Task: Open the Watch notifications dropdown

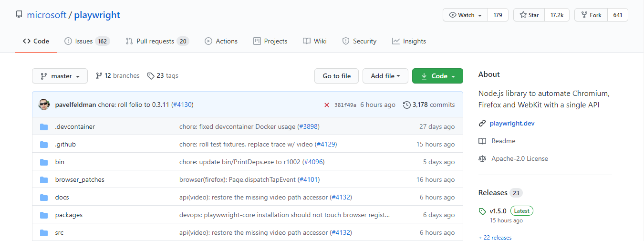Action: 465,15
